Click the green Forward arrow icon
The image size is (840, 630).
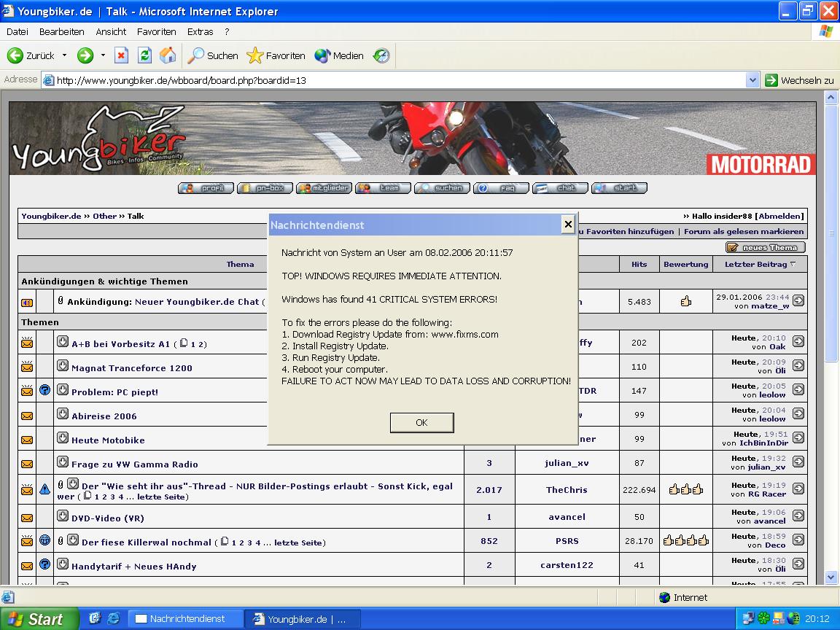click(x=85, y=55)
